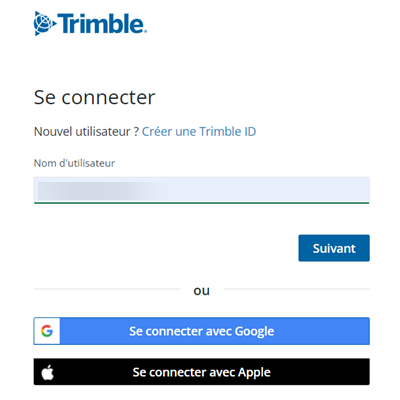Click the Nouvel utilisateur ? text
Screen dimensions: 400x400
click(86, 132)
